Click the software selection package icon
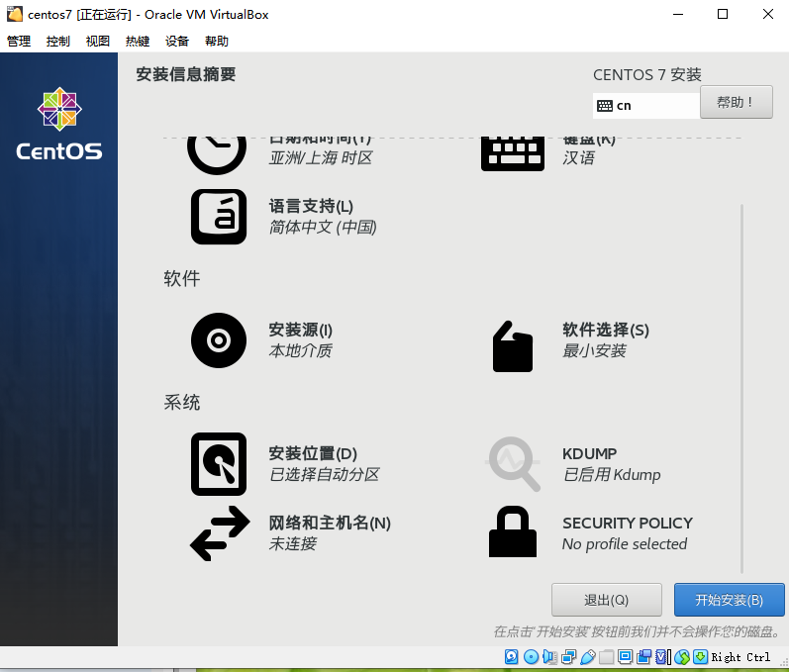The image size is (789, 672). 512,346
